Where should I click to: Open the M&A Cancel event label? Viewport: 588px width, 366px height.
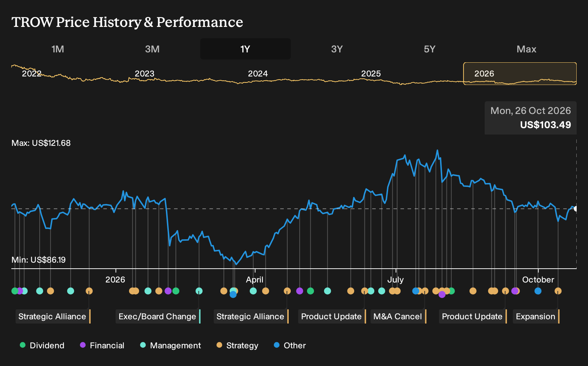point(398,316)
